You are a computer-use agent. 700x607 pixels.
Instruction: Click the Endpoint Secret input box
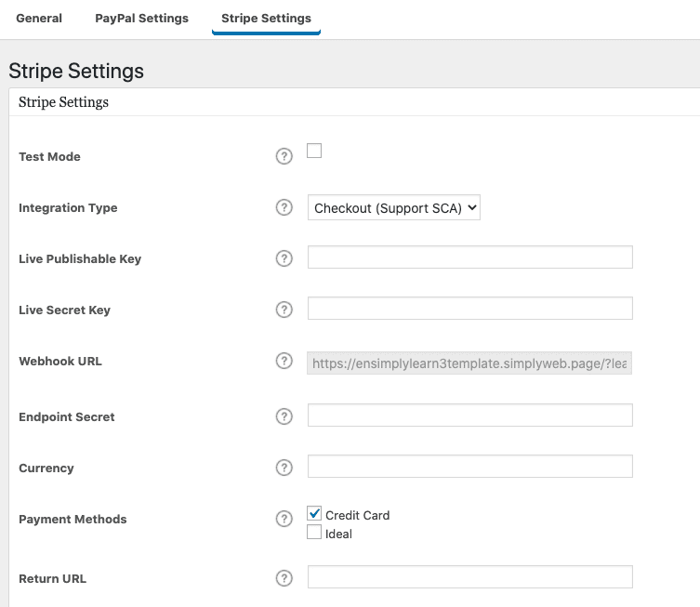click(x=469, y=416)
